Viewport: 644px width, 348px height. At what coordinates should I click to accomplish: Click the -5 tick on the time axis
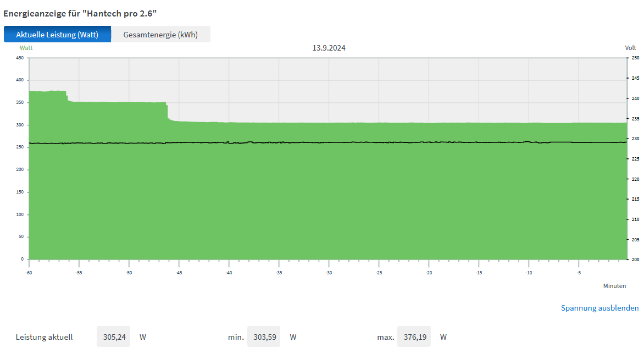pos(579,272)
